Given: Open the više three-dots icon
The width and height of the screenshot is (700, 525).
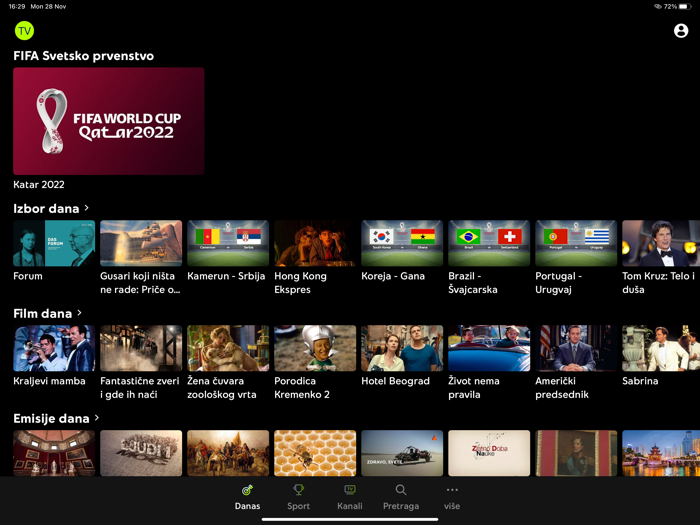Looking at the screenshot, I should 452,490.
